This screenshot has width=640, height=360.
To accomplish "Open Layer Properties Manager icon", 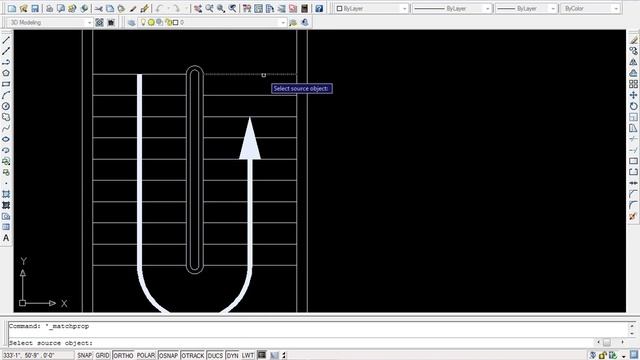I will click(x=131, y=22).
